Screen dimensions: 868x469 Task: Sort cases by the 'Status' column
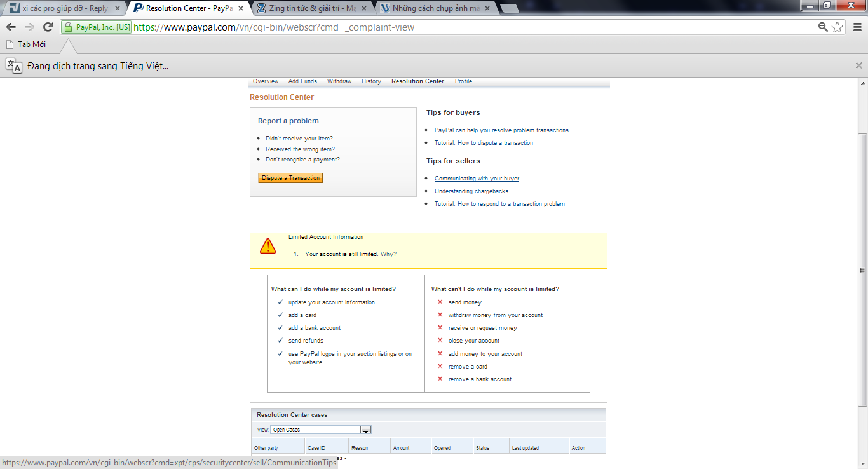coord(482,448)
